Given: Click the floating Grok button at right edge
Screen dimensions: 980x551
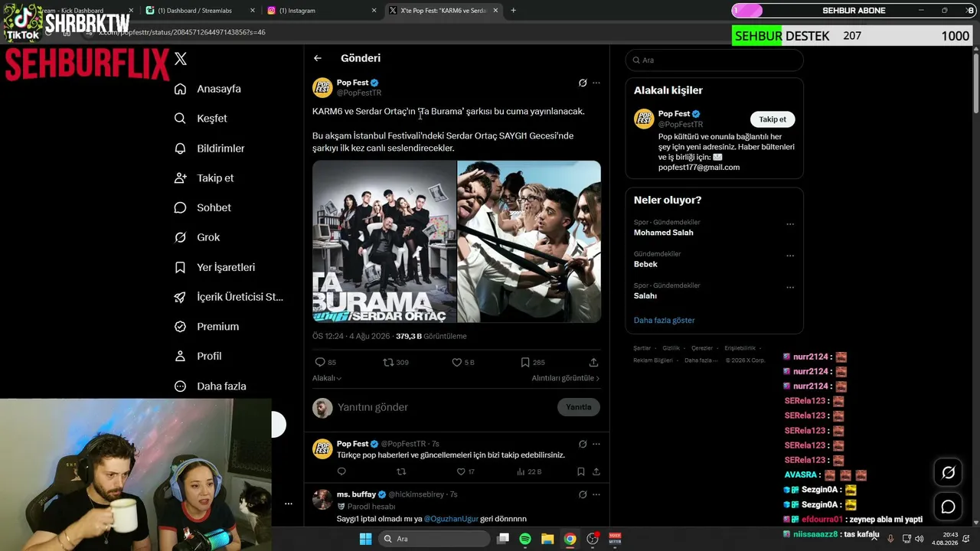Looking at the screenshot, I should (x=948, y=473).
